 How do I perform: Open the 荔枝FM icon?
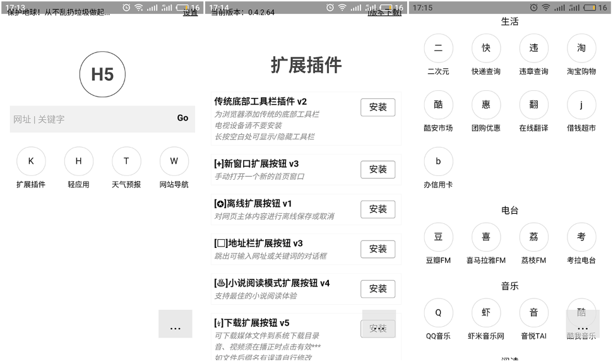tap(533, 237)
